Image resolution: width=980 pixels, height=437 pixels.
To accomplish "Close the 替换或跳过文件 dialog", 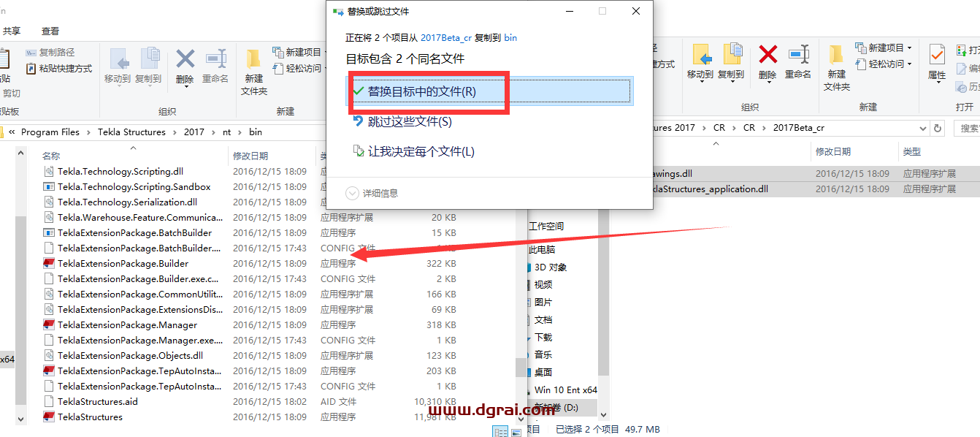I will click(636, 11).
